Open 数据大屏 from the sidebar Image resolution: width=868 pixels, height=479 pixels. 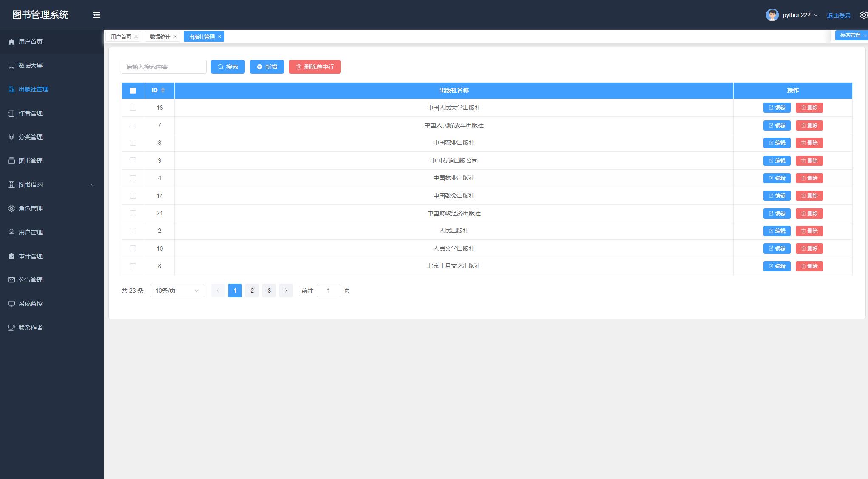[x=31, y=66]
